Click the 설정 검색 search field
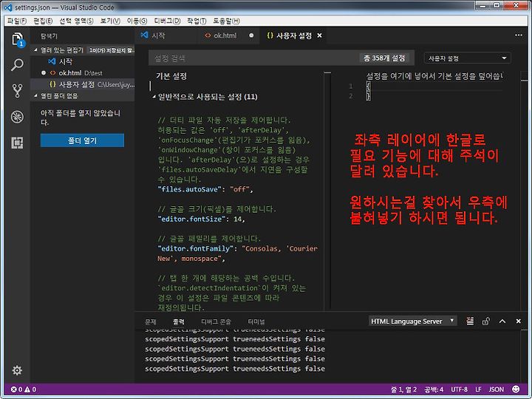Screen dimensions: 532x399 point(254,58)
